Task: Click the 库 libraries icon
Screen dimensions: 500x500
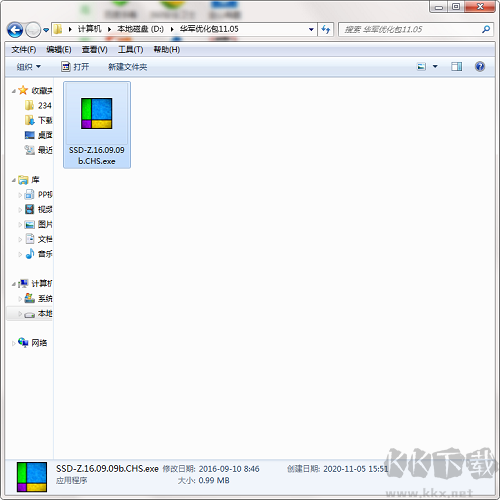Action: pyautogui.click(x=23, y=180)
